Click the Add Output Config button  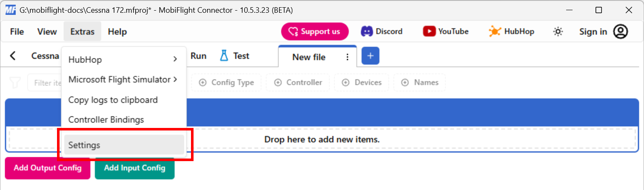pos(48,168)
